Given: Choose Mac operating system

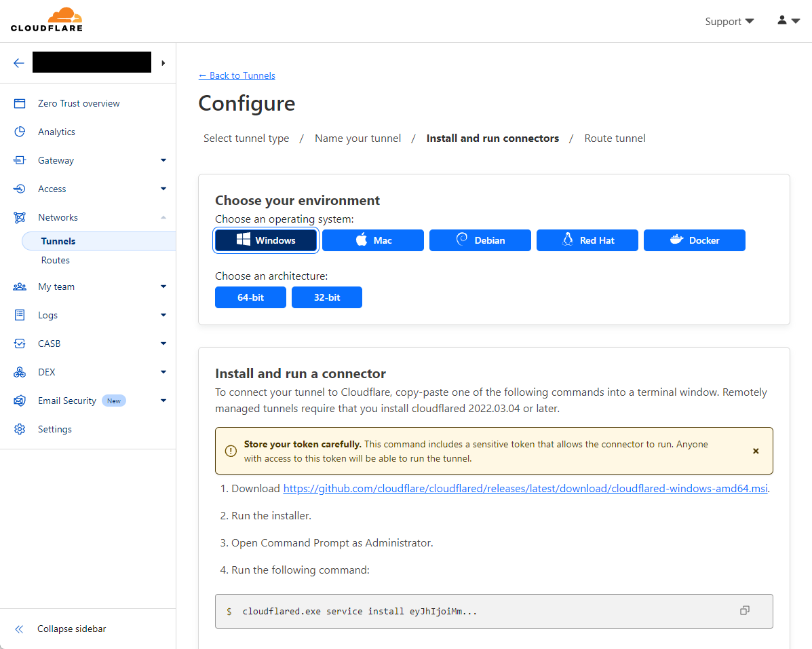Looking at the screenshot, I should [373, 240].
